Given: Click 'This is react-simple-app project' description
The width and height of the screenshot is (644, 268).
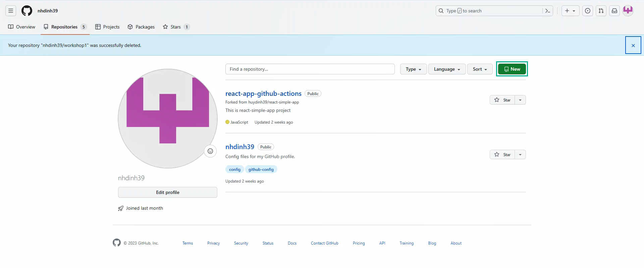Looking at the screenshot, I should click(x=258, y=110).
